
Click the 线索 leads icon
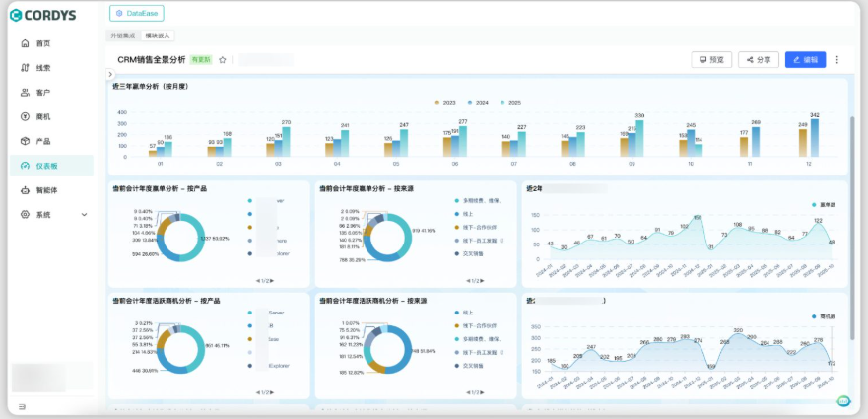tap(25, 68)
